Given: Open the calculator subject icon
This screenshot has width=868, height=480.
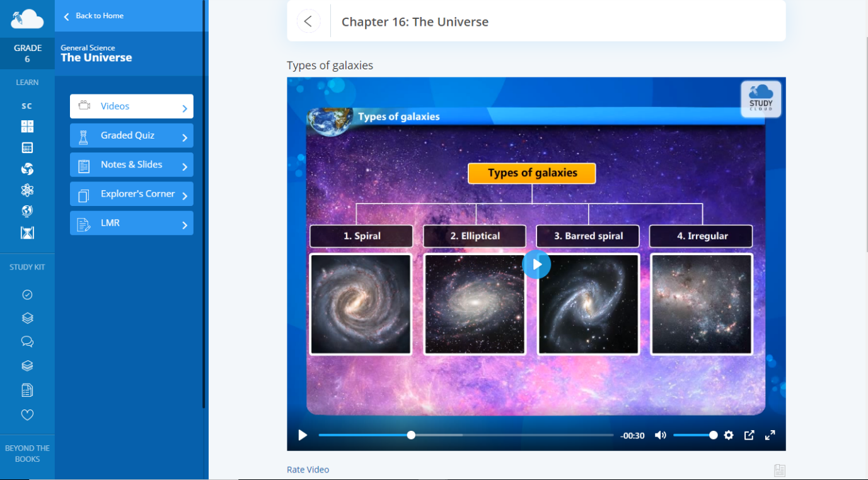Looking at the screenshot, I should [27, 148].
